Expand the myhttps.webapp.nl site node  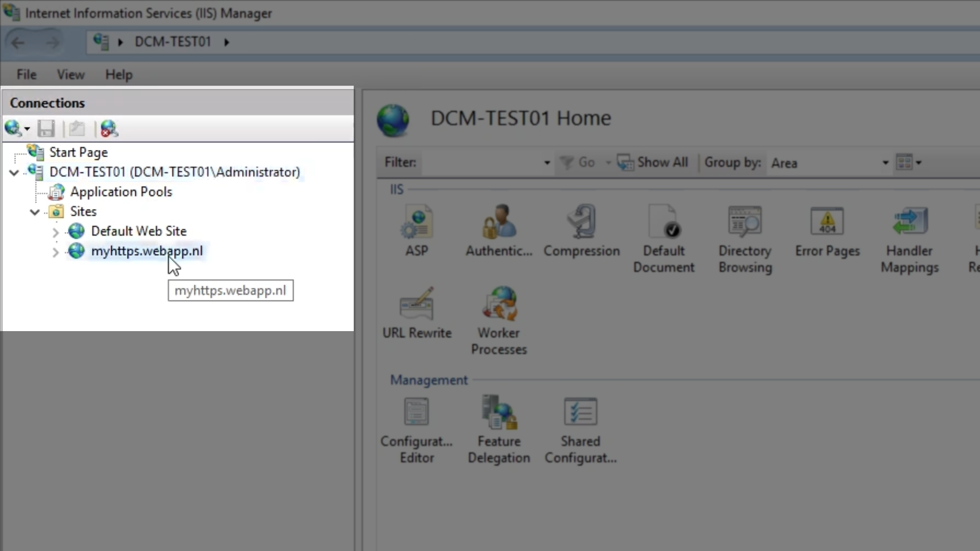coord(55,252)
